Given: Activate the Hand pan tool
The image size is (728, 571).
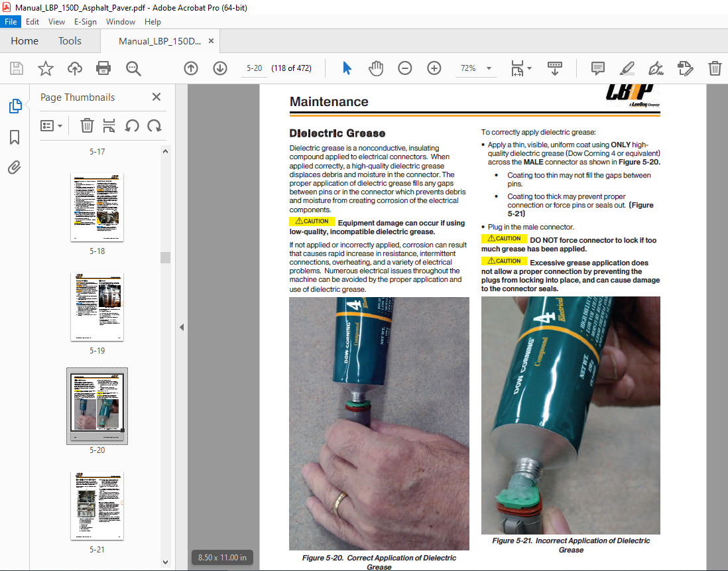Looking at the screenshot, I should click(376, 69).
